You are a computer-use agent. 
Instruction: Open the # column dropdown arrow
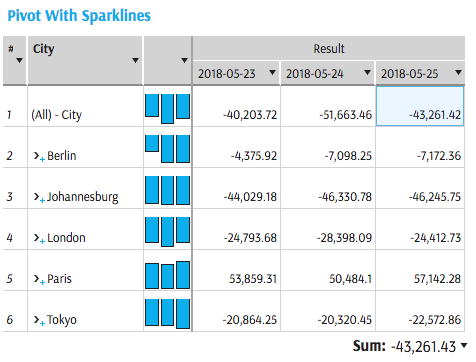click(x=19, y=60)
